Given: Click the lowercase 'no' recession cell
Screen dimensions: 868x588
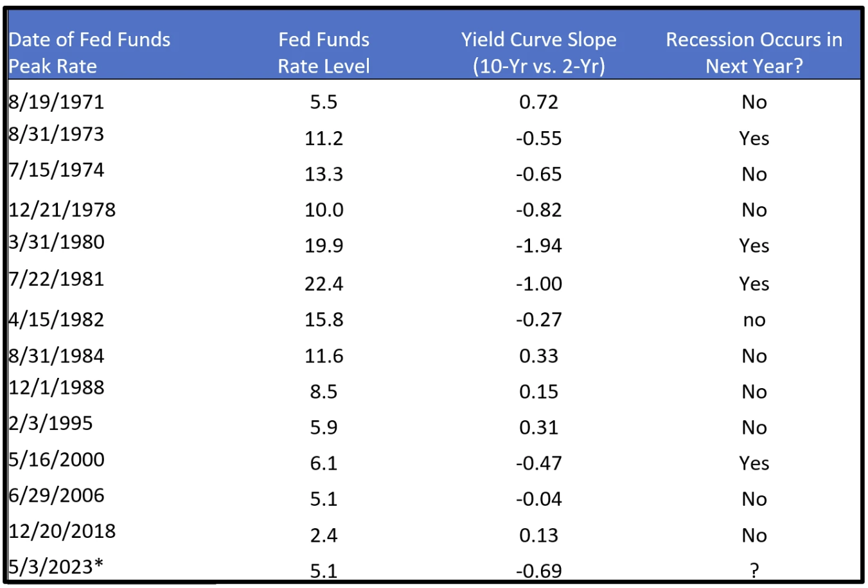Looking at the screenshot, I should click(x=754, y=320).
